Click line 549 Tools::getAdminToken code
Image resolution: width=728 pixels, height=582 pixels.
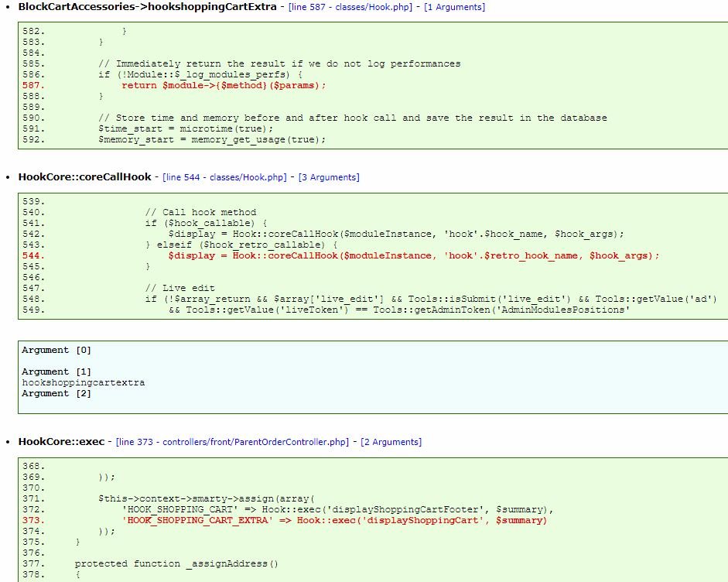tap(399, 310)
